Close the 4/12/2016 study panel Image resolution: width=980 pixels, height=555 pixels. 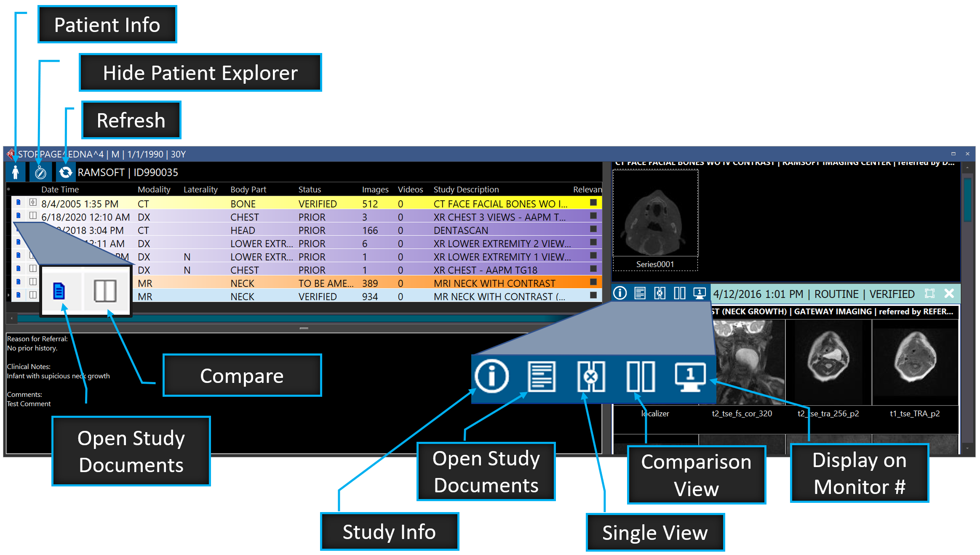949,293
